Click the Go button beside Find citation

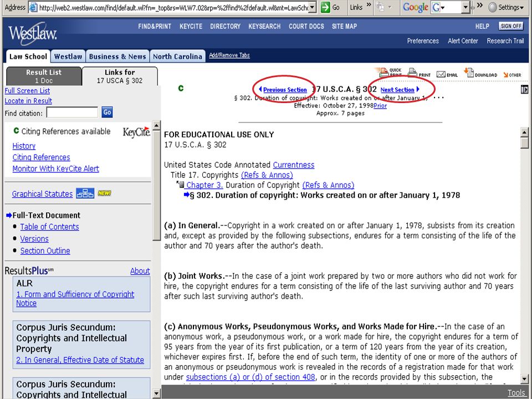point(107,112)
